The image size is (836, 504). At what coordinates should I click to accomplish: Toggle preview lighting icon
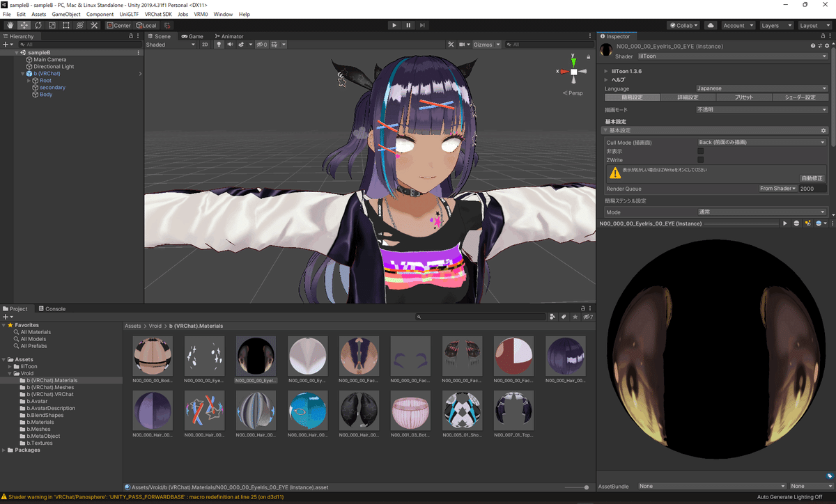(x=807, y=223)
